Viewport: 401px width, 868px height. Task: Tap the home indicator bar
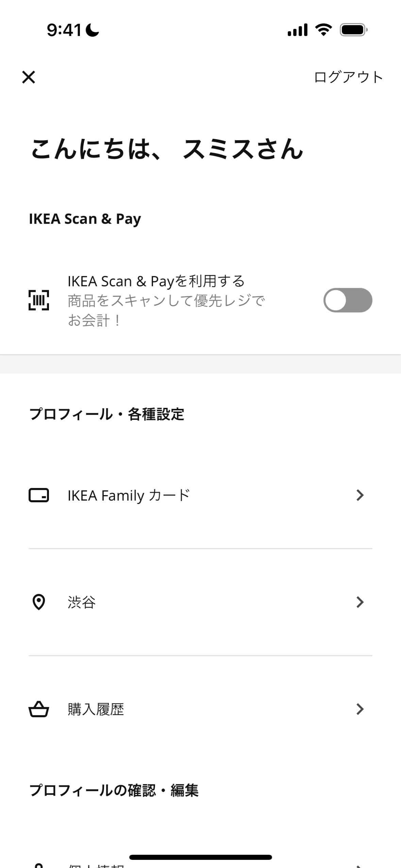click(200, 857)
